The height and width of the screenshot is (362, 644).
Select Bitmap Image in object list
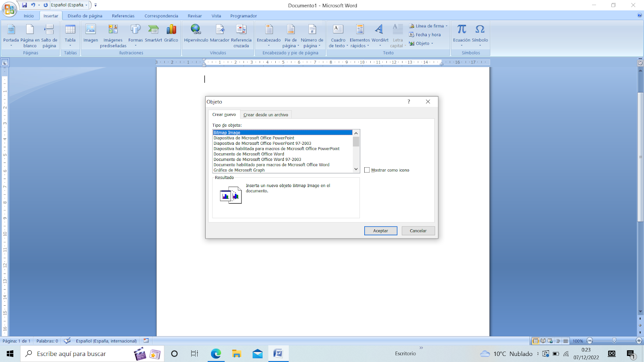pyautogui.click(x=283, y=132)
